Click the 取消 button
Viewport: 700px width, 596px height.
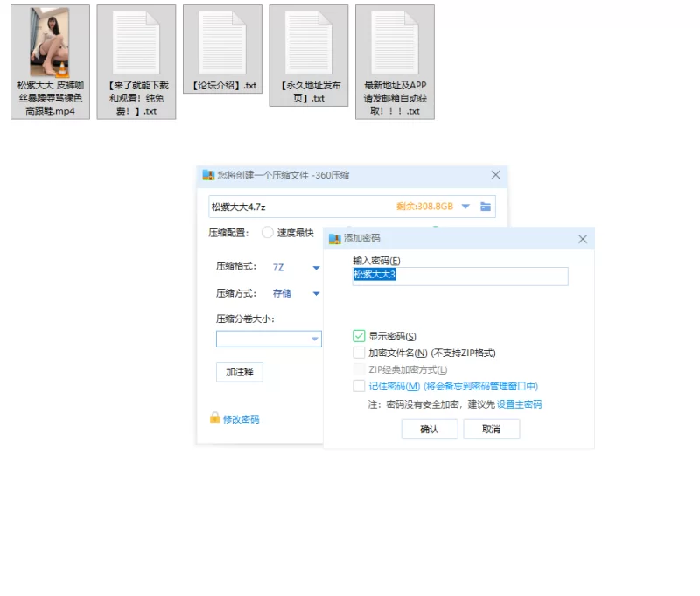(492, 429)
